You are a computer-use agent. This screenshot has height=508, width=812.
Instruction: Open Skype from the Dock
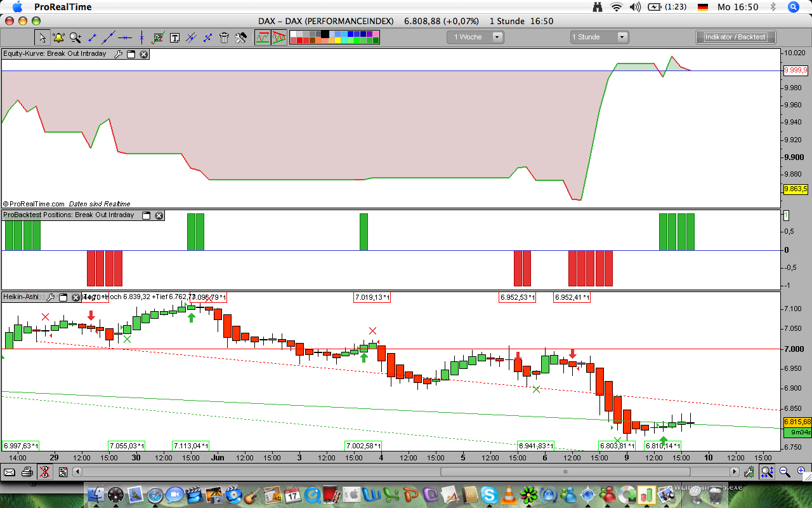(x=488, y=495)
